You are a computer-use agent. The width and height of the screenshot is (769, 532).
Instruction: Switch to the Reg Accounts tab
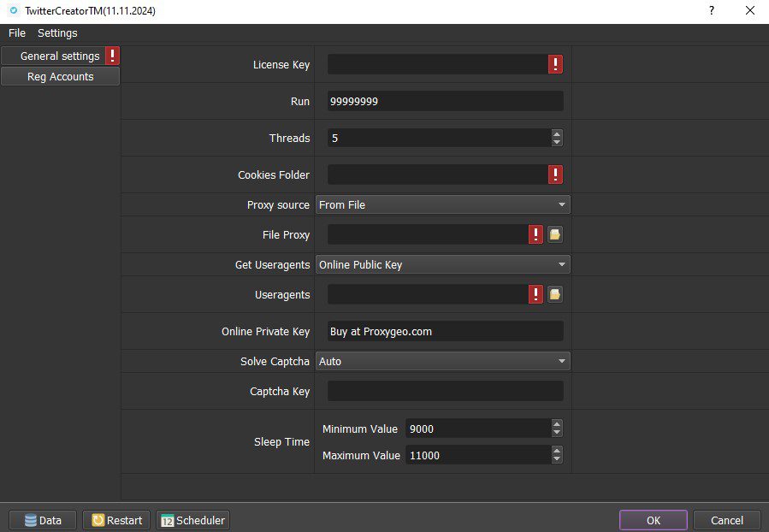tap(60, 76)
